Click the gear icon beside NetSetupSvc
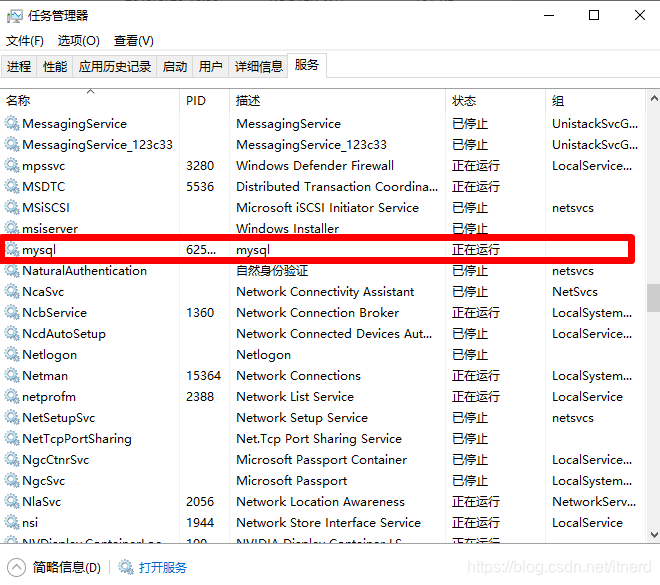 (12, 417)
